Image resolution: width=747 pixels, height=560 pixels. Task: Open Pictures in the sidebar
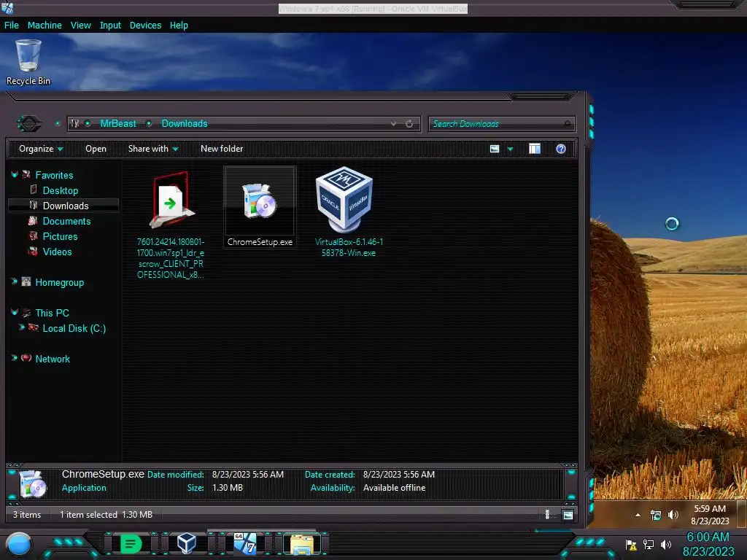click(60, 236)
